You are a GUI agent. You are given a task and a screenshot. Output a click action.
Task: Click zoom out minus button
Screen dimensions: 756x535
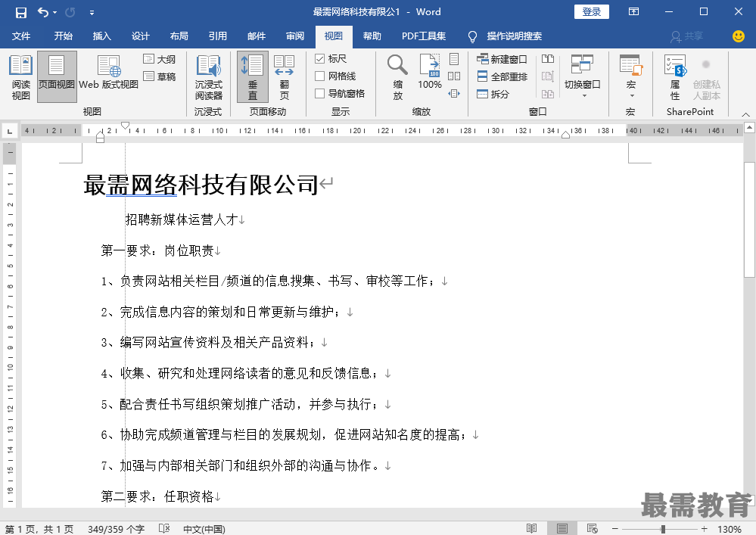[614, 529]
